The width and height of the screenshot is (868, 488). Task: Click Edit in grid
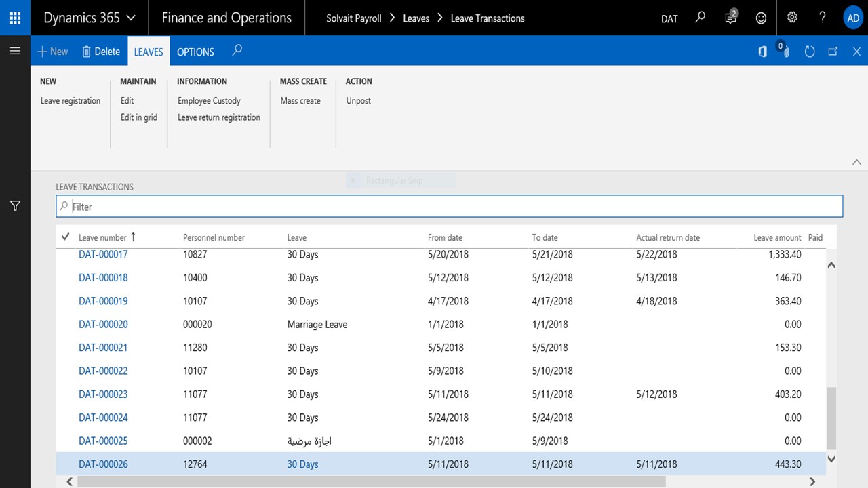(x=139, y=117)
